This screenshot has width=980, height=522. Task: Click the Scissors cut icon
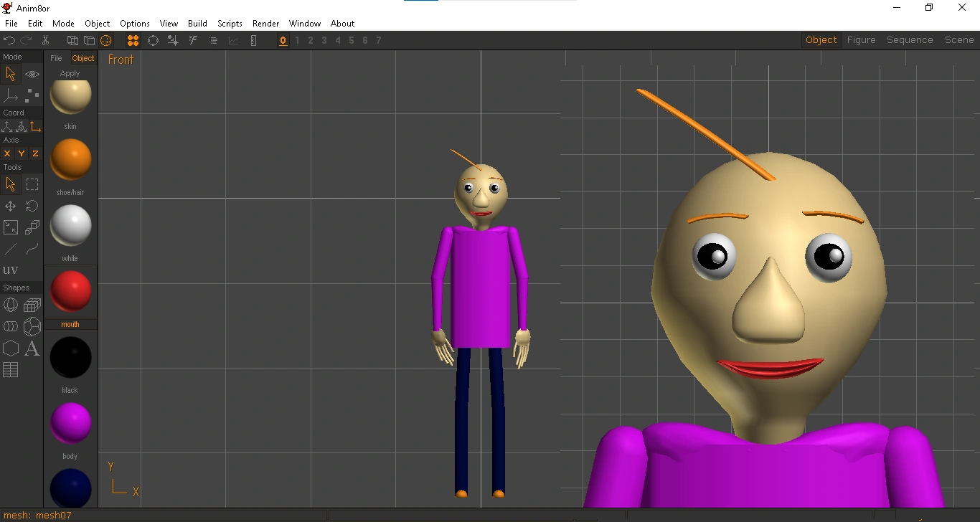(44, 40)
